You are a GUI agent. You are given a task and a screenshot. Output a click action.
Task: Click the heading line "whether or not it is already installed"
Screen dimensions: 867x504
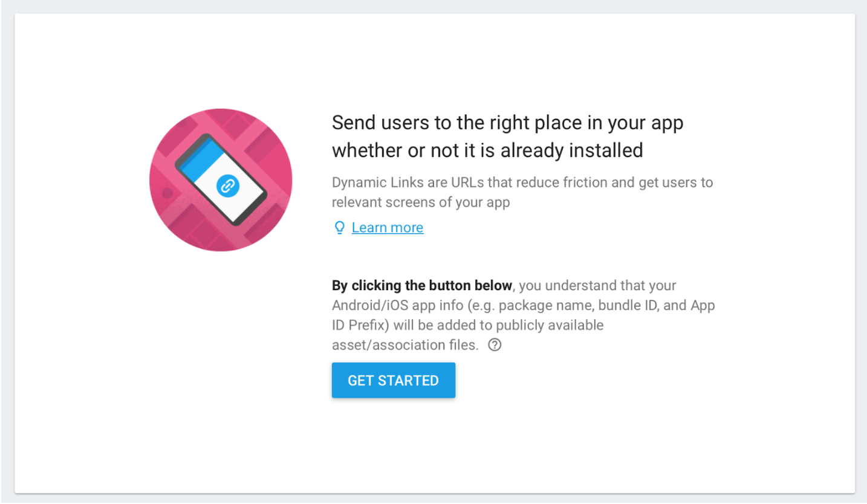[x=487, y=150]
